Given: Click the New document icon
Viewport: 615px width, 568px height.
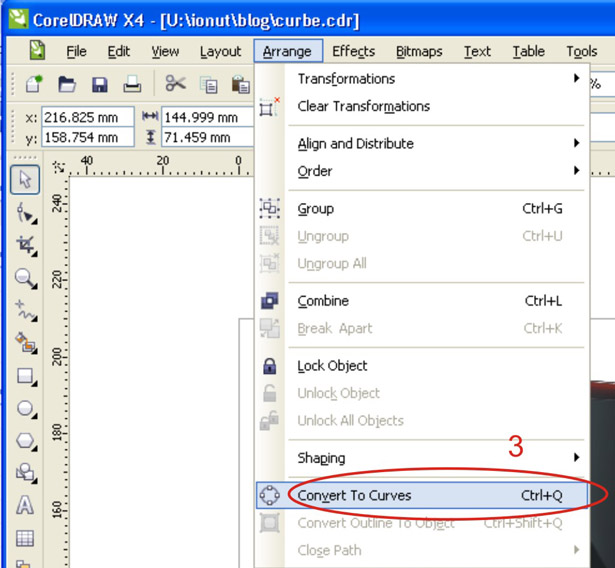Looking at the screenshot, I should coord(34,84).
